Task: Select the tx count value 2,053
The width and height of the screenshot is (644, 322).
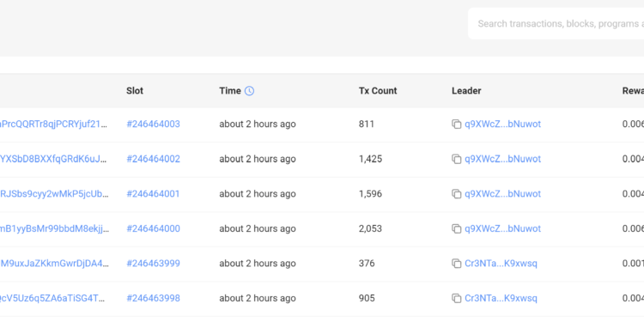Action: [370, 228]
